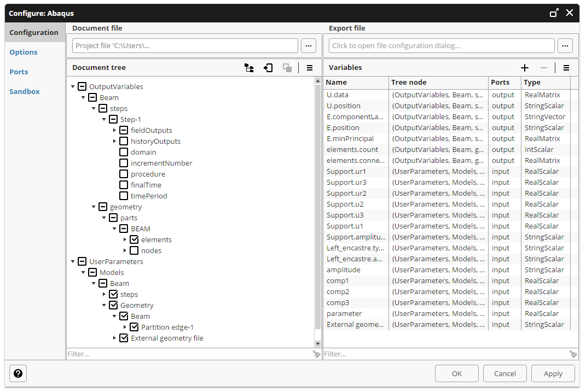Browse for Document file with ellipsis button
The image size is (586, 392).
(x=309, y=45)
